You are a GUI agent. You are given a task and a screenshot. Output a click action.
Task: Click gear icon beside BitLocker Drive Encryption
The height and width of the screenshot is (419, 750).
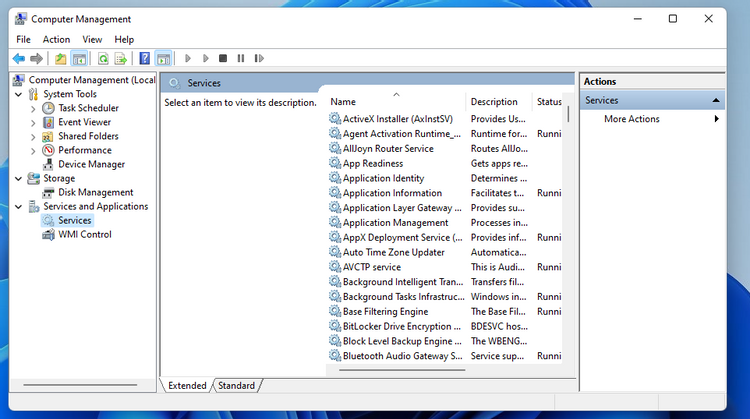335,326
